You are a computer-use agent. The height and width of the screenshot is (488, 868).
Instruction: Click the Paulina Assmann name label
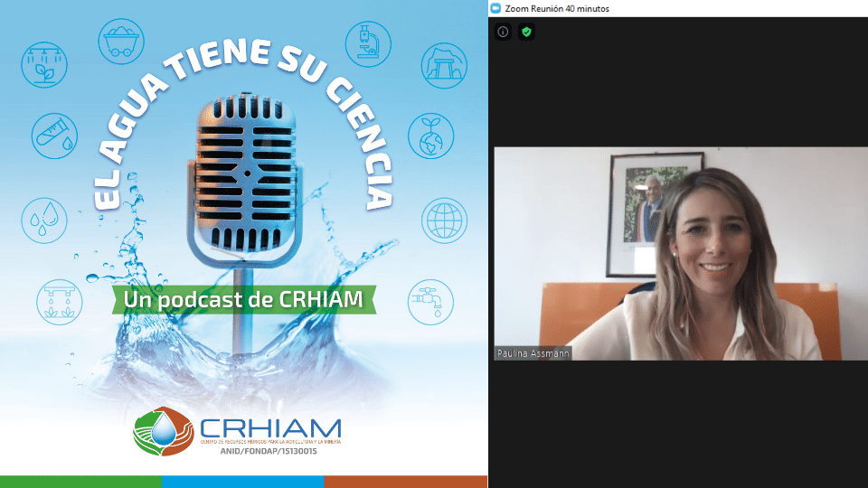click(x=533, y=353)
